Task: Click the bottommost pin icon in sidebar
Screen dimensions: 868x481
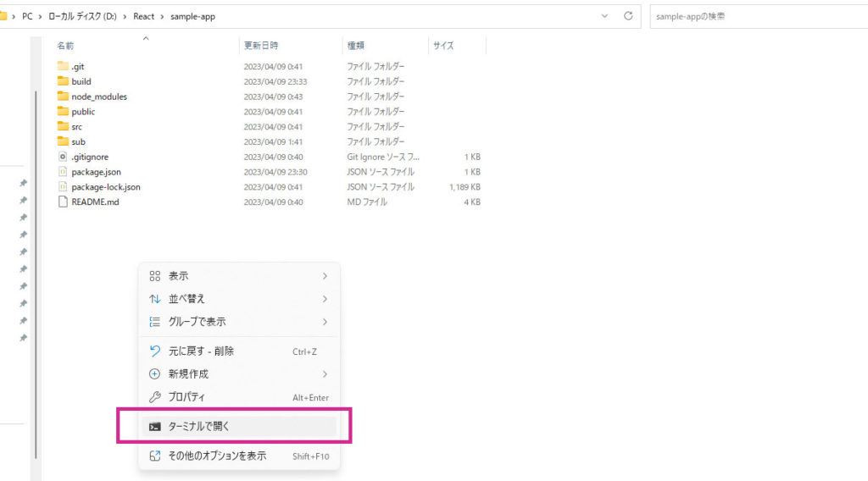Action: click(x=23, y=338)
